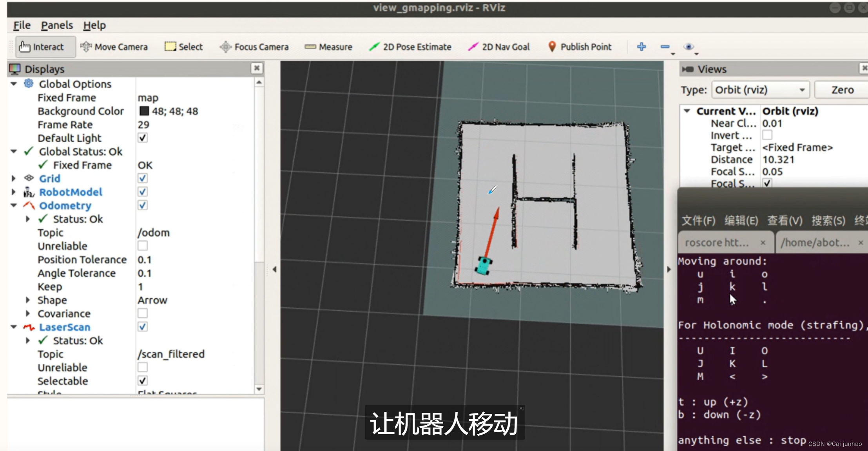Expand the Odometry Shape property
The height and width of the screenshot is (451, 868).
tap(28, 300)
